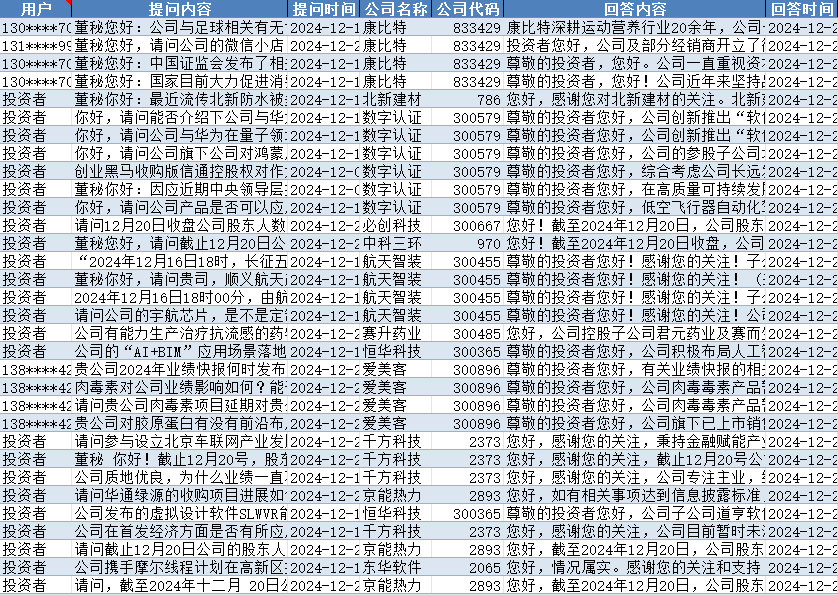Click the 北新建材 company name cell
Screen dimensions: 838x595
[395, 99]
